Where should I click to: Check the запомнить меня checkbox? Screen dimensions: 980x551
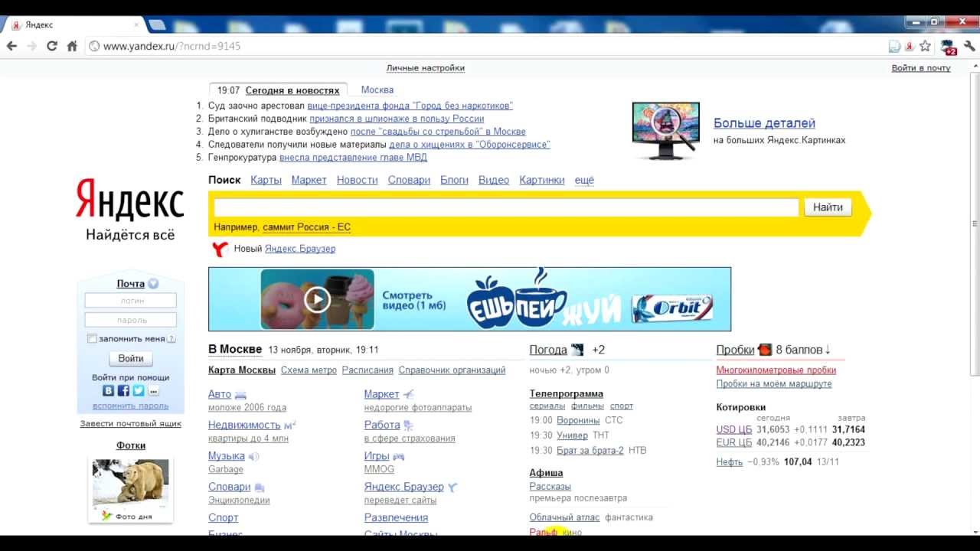92,338
